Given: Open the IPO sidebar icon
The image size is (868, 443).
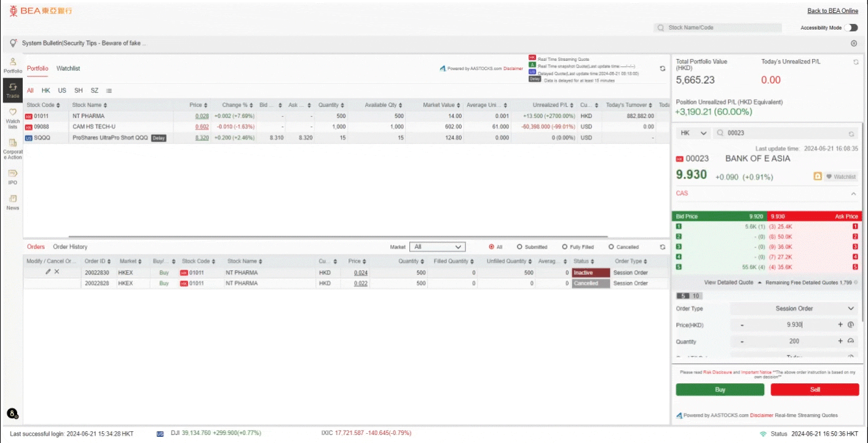Looking at the screenshot, I should [x=12, y=177].
